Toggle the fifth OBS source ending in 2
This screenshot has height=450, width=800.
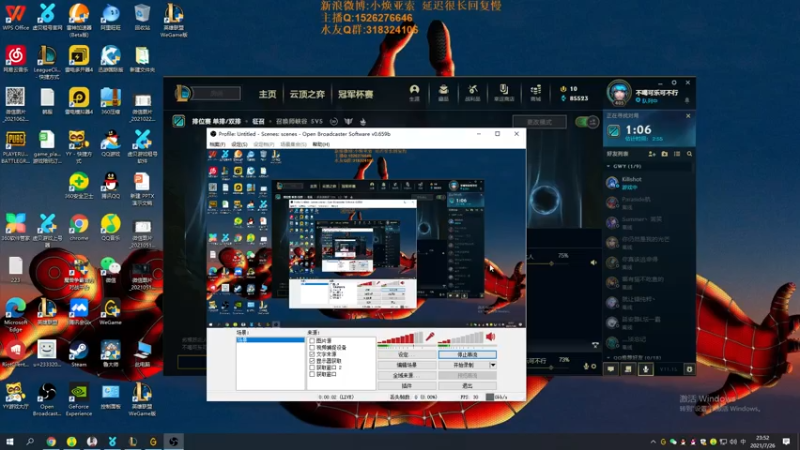pos(312,367)
